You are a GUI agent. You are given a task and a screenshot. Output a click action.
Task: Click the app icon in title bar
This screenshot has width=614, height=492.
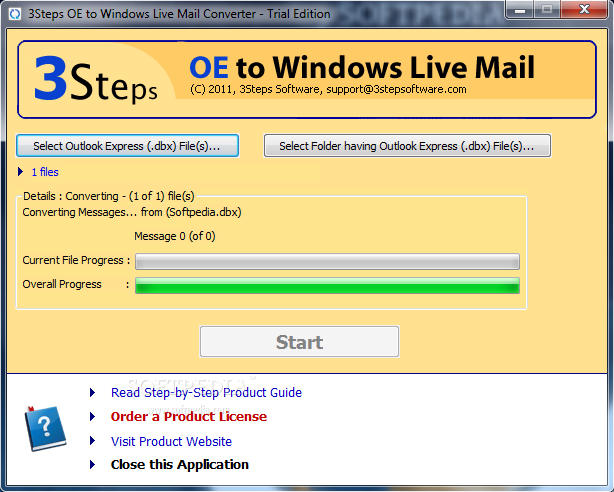tap(15, 14)
